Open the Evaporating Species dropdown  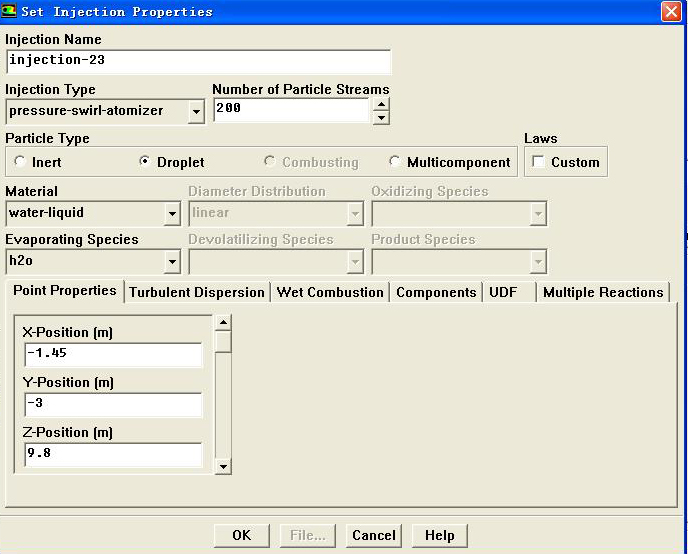pos(172,262)
